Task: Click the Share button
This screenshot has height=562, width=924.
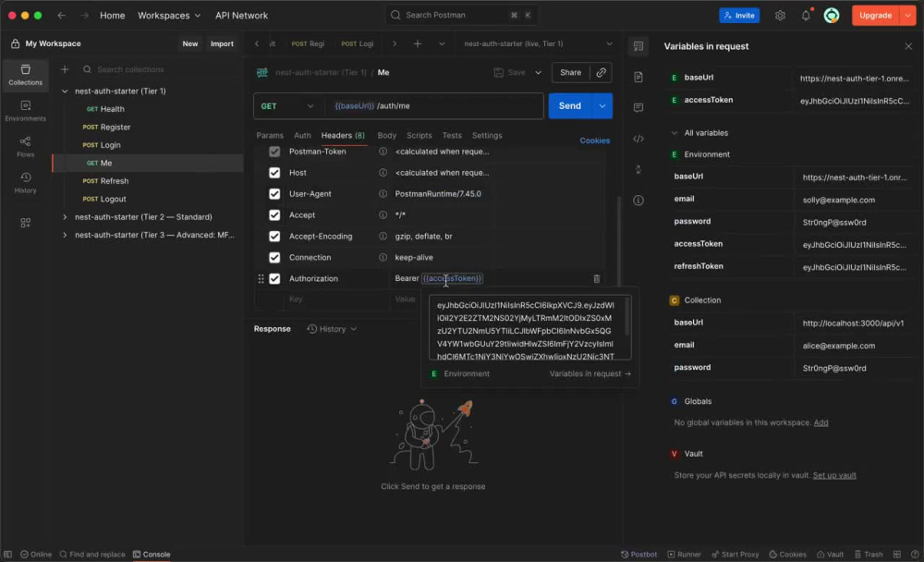Action: coord(570,72)
